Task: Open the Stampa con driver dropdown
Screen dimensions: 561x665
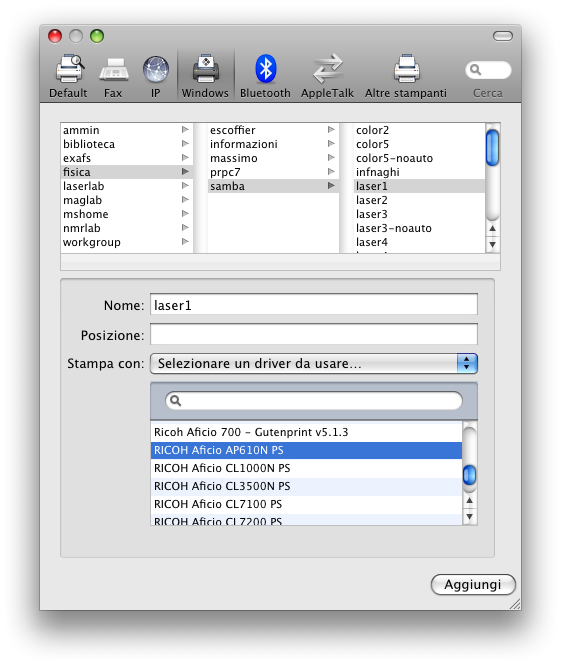Action: [314, 363]
